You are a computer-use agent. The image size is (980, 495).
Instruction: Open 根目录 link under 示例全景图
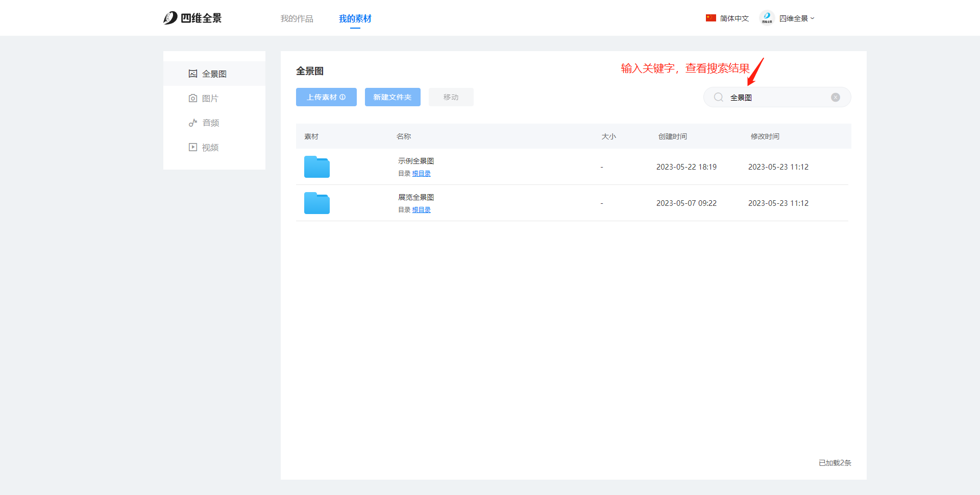(421, 174)
